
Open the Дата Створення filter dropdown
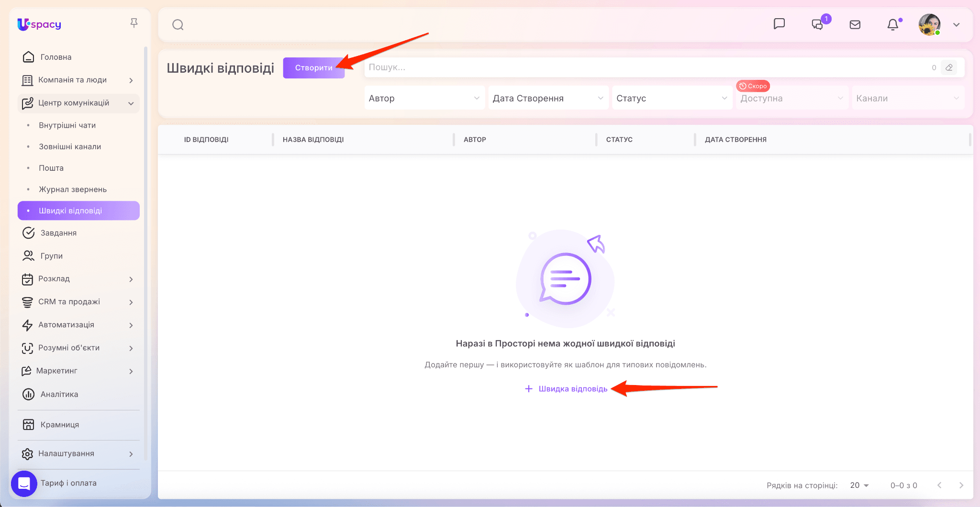548,98
